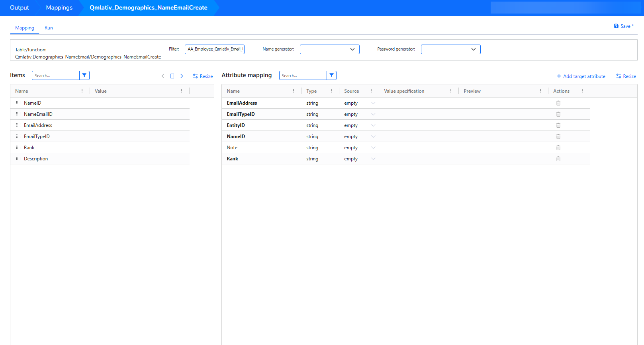The image size is (644, 345).
Task: Open the Name generator dropdown
Action: (330, 49)
